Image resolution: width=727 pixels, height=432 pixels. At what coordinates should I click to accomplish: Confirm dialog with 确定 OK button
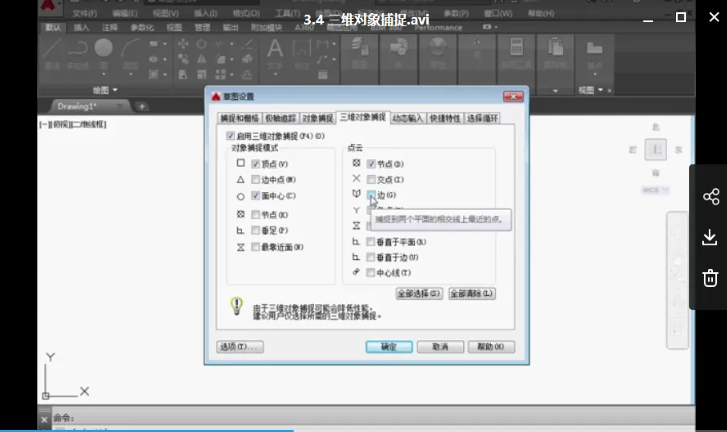tap(389, 347)
